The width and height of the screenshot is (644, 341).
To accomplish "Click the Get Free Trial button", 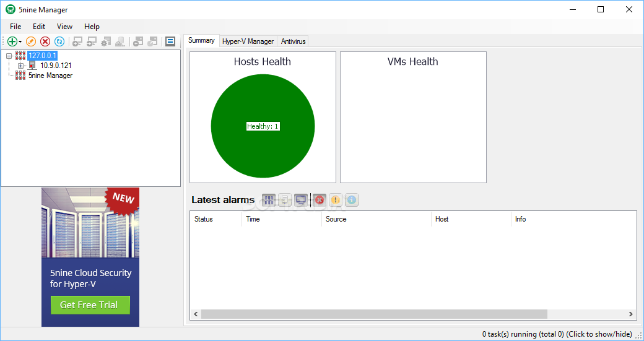I will coord(90,305).
